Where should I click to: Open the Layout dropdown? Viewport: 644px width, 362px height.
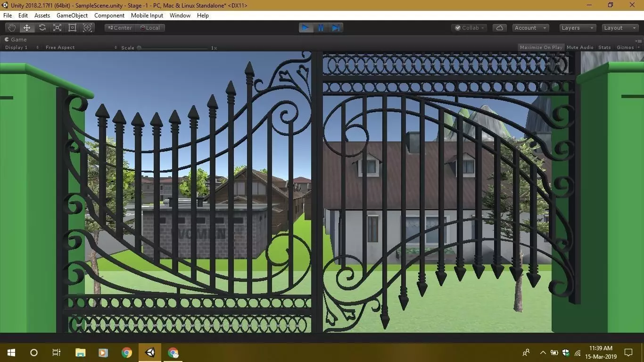(x=620, y=28)
